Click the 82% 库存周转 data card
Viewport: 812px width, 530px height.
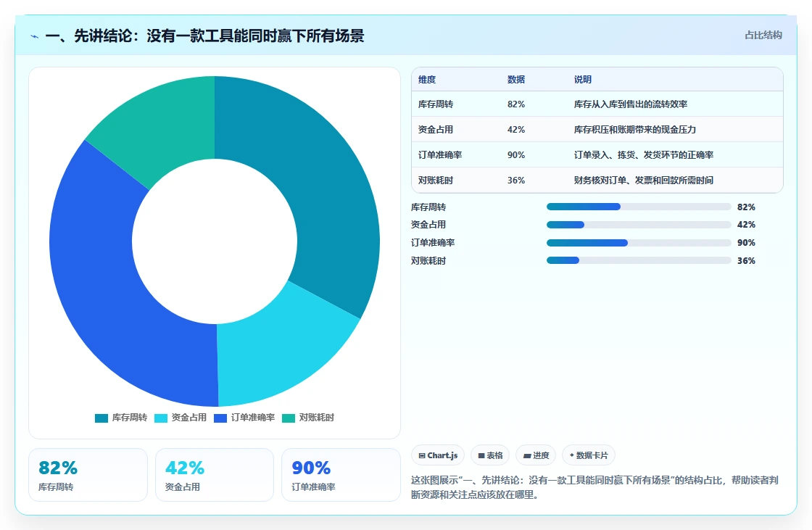coord(88,475)
